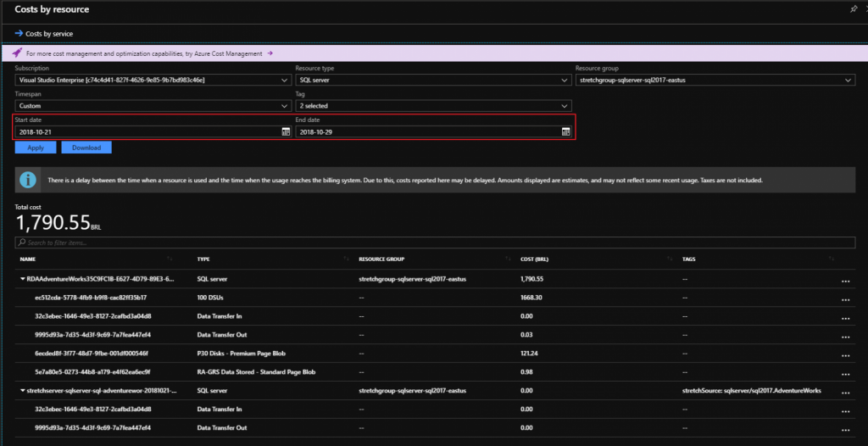Click the 1,790.55 cost cell in table
The width and height of the screenshot is (868, 446).
(x=532, y=279)
